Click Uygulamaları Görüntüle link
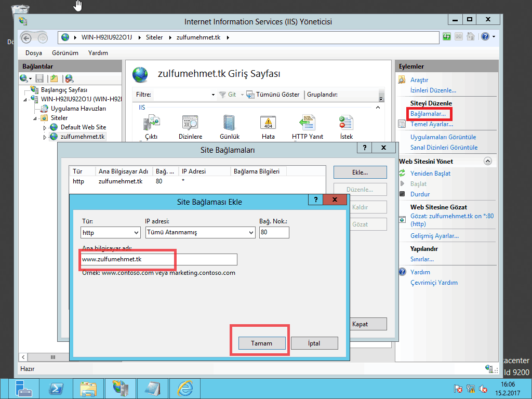This screenshot has width=532, height=399. (x=443, y=137)
